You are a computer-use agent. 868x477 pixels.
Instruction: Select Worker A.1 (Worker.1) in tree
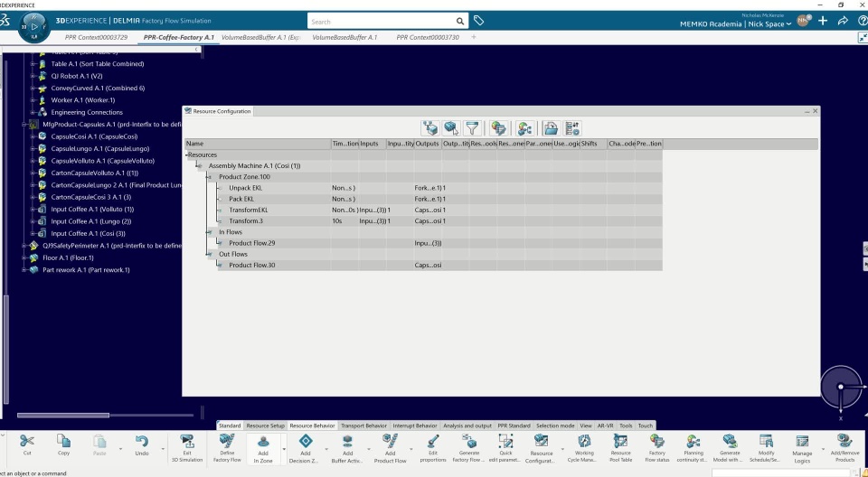click(x=83, y=100)
